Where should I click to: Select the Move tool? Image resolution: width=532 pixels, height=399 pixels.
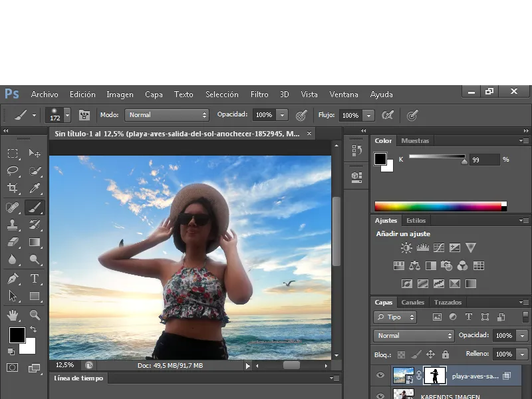35,154
